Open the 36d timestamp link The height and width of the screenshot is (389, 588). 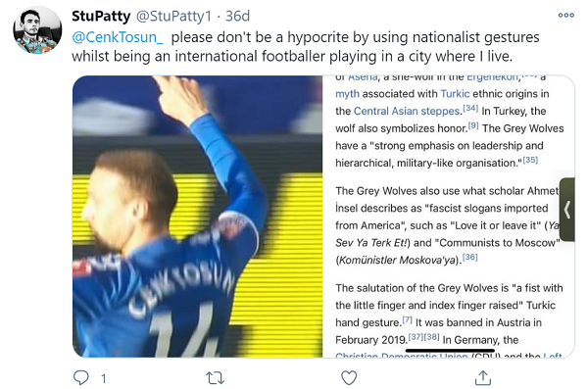click(237, 16)
